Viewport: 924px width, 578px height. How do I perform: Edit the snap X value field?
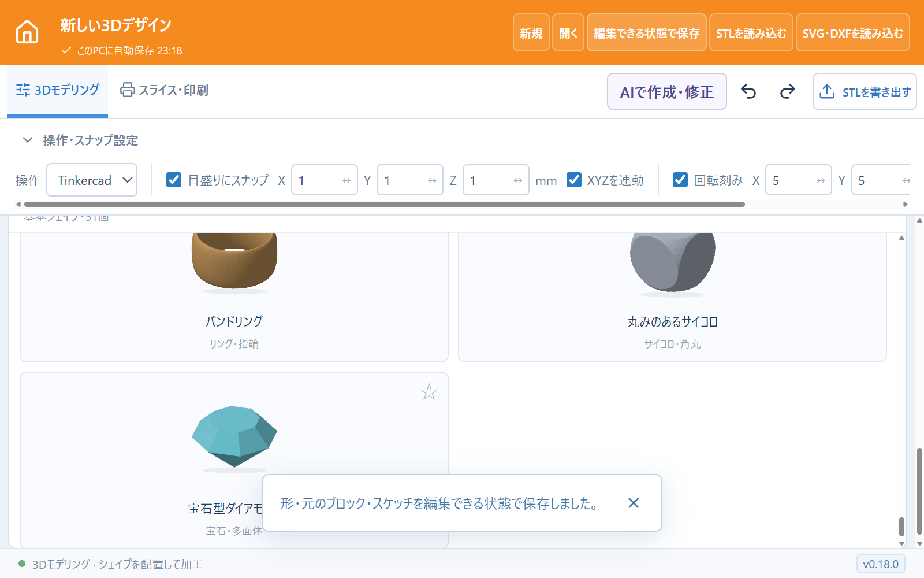click(325, 180)
